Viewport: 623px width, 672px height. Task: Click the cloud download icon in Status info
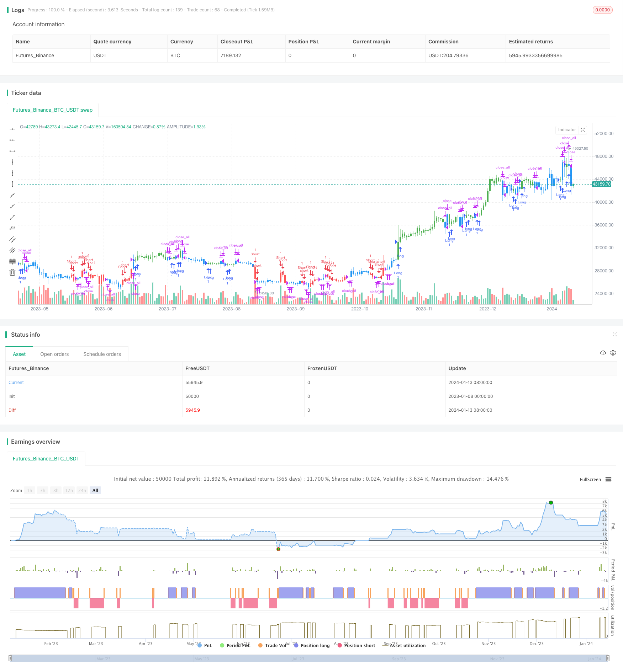(603, 353)
